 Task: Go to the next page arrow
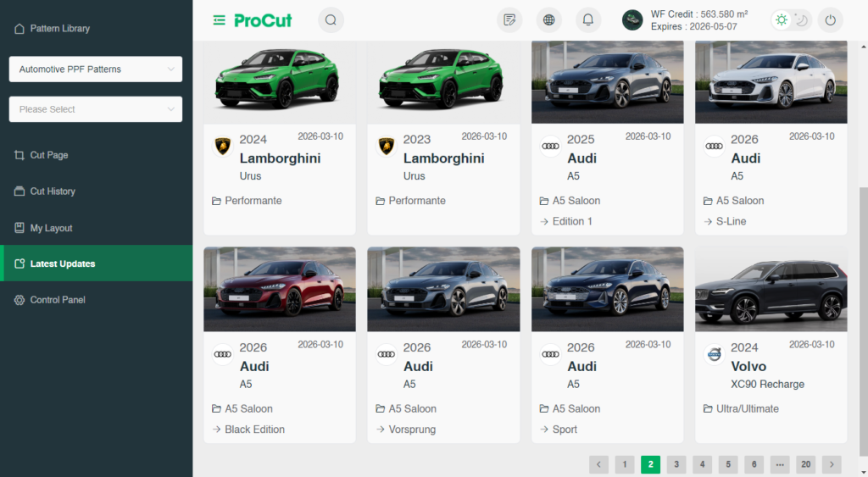coord(832,464)
